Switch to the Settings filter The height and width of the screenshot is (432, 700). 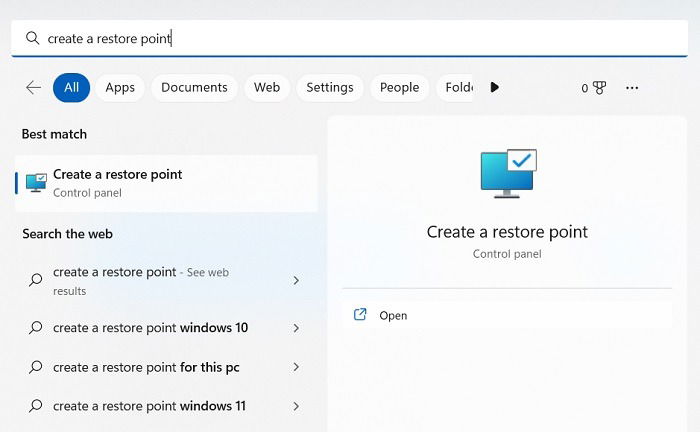point(330,87)
